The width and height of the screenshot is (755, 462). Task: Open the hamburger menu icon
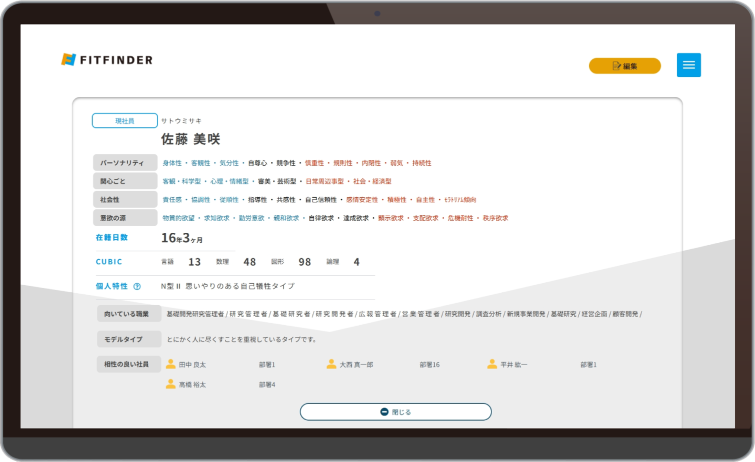[x=689, y=65]
